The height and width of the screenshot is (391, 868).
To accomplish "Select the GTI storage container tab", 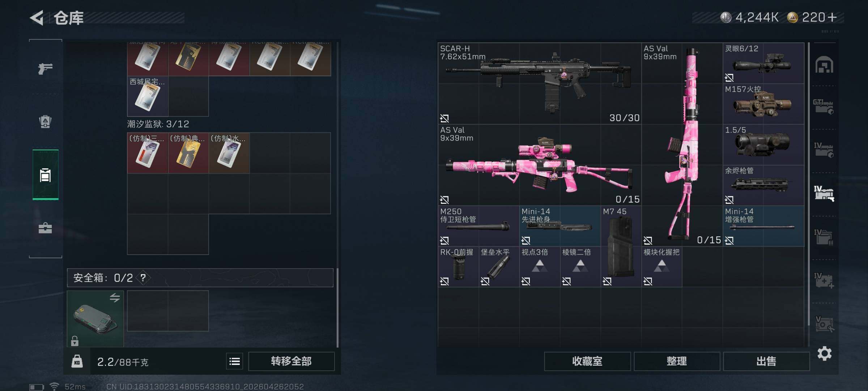I will click(x=824, y=107).
